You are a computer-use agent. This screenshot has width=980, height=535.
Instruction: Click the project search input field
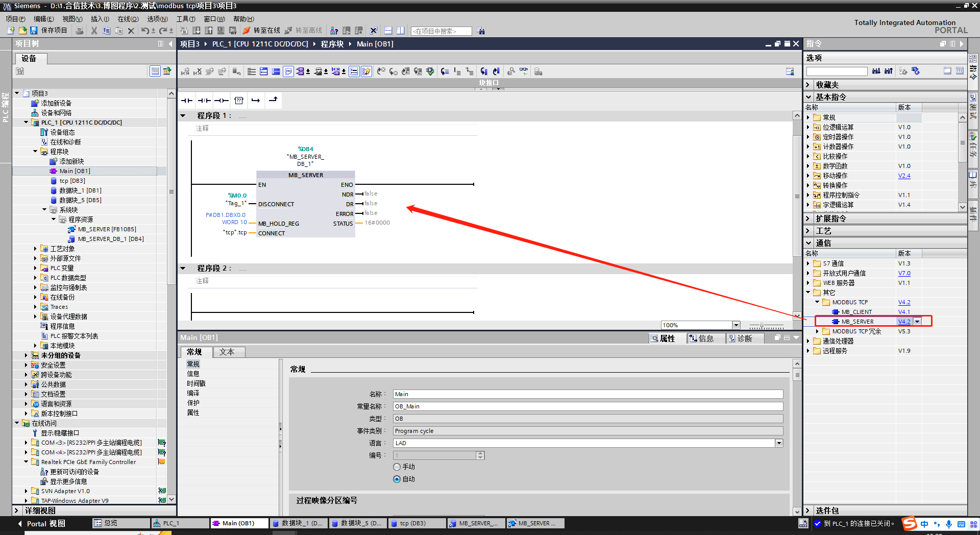(x=442, y=31)
